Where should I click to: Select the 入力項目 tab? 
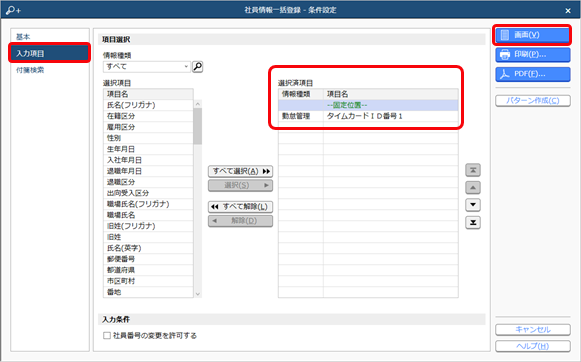[x=50, y=53]
